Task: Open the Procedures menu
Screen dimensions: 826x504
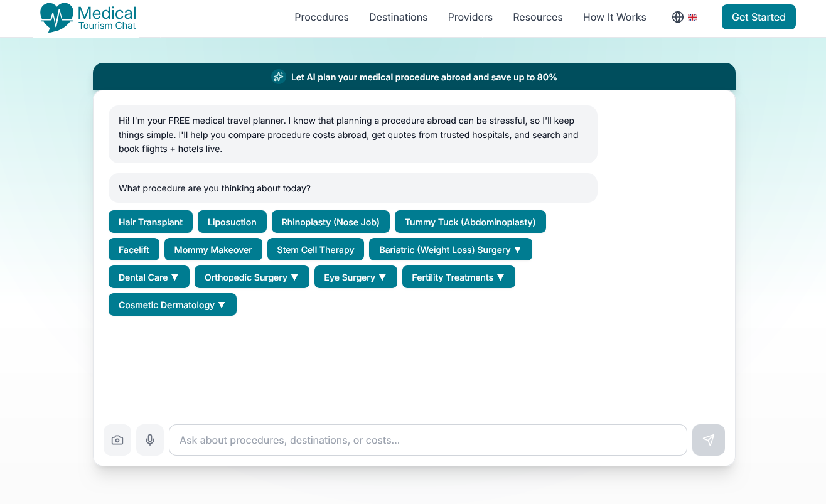Action: pos(321,17)
